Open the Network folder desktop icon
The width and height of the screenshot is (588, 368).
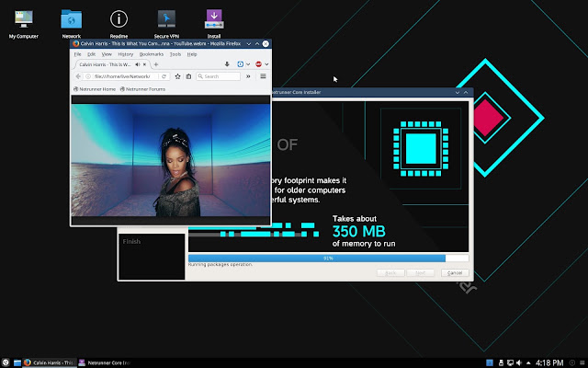click(72, 23)
